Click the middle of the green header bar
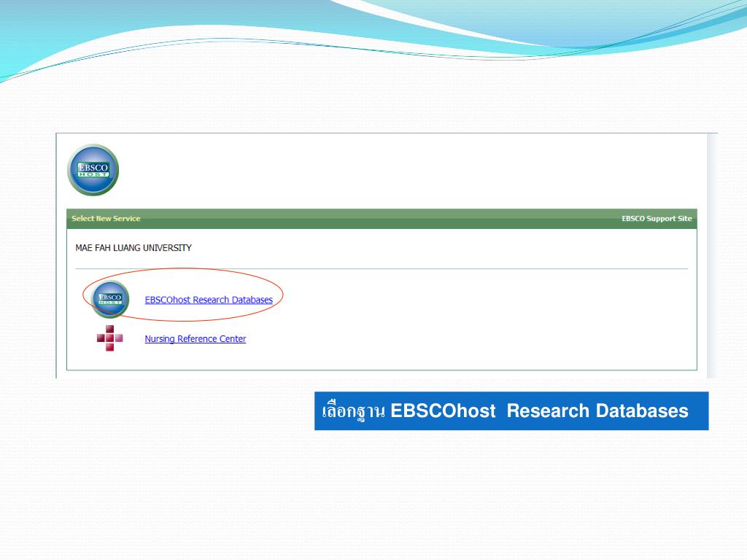 381,219
